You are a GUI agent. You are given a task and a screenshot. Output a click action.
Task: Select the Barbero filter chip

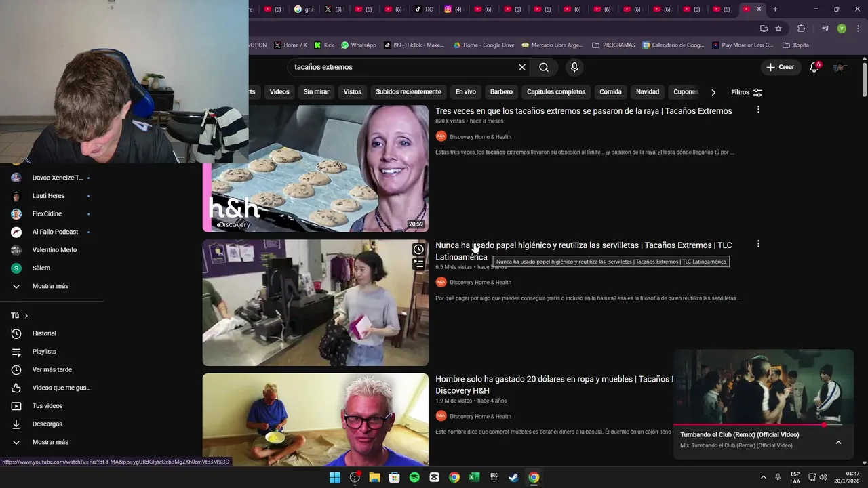[x=501, y=92]
